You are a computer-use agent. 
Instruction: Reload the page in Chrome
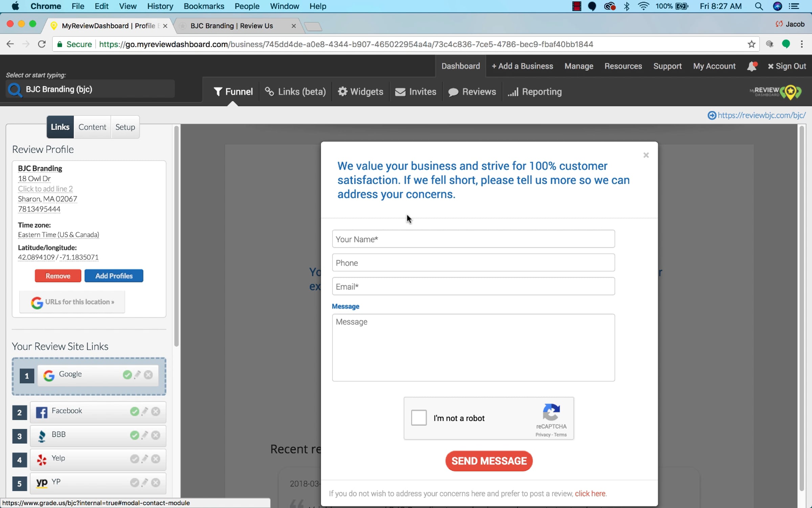[42, 44]
